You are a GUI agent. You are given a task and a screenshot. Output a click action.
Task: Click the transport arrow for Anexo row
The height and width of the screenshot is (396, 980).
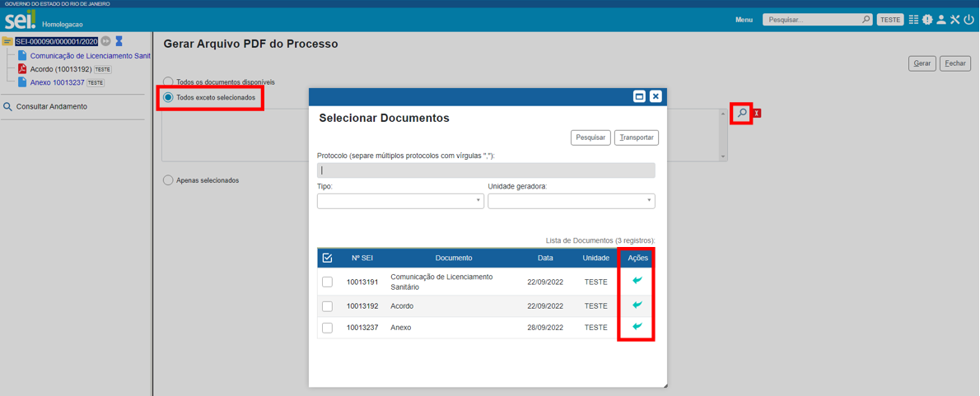(637, 327)
